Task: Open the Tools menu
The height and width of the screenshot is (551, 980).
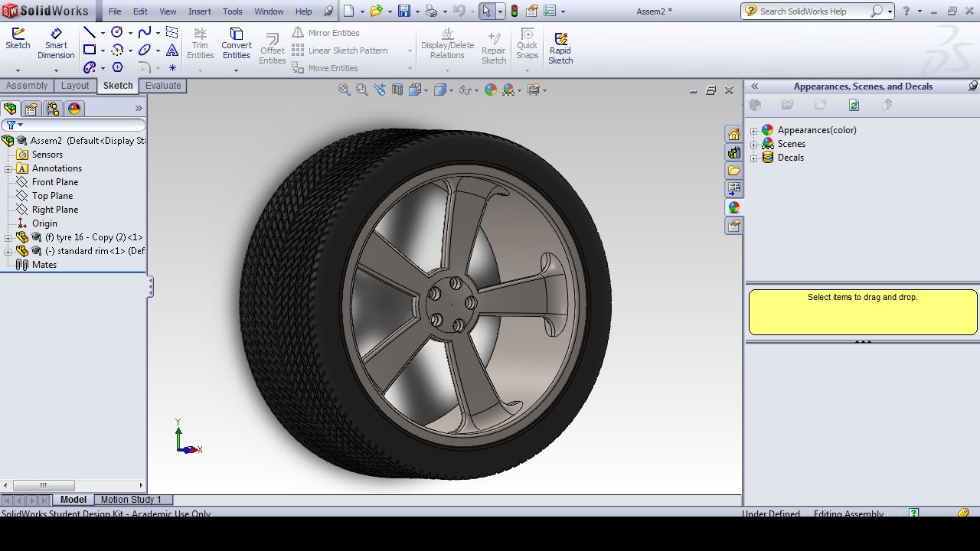Action: pos(233,11)
